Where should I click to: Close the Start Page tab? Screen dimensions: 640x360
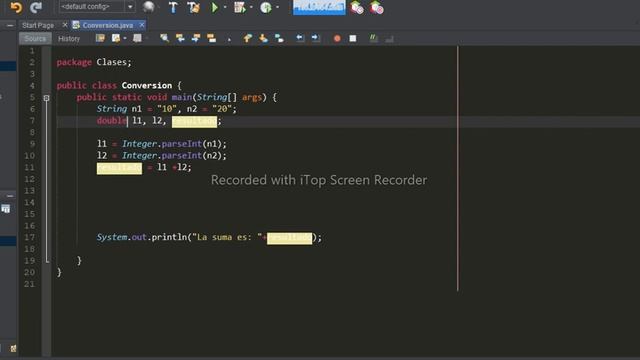pos(64,25)
